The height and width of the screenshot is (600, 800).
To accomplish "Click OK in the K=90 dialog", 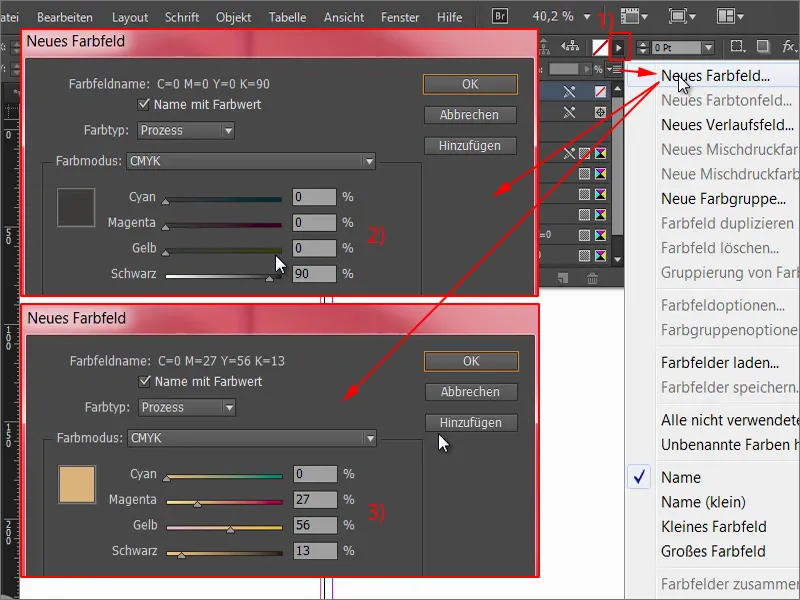I will click(x=470, y=84).
